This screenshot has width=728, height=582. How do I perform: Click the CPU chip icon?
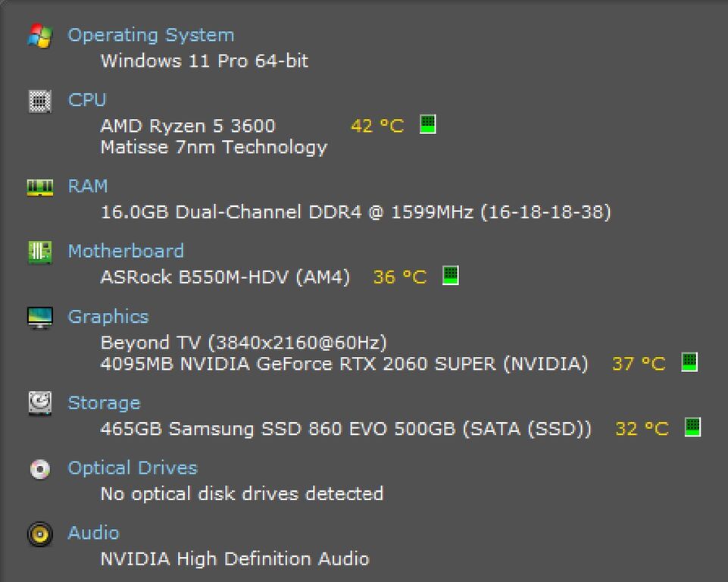[x=40, y=101]
